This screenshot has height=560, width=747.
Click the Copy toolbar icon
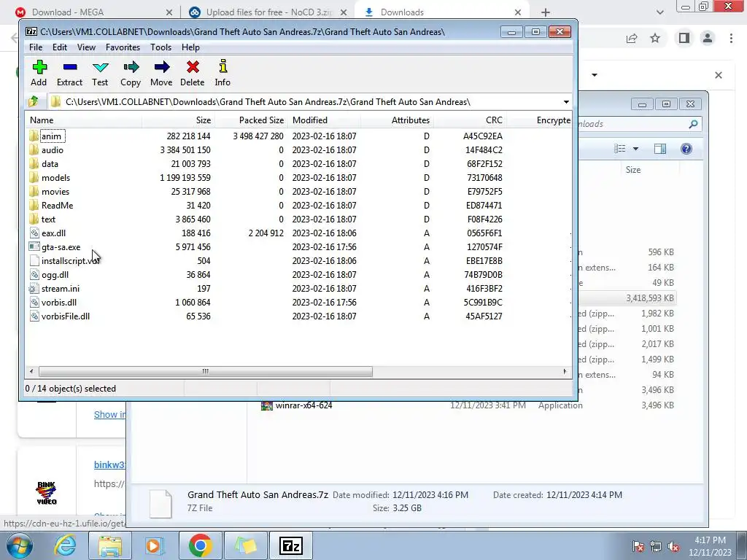pyautogui.click(x=131, y=67)
